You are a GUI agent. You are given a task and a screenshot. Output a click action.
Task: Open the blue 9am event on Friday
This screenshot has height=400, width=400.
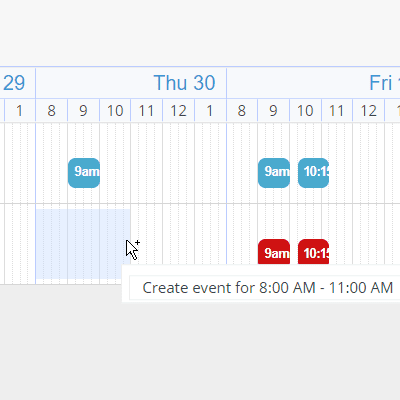[x=274, y=173]
